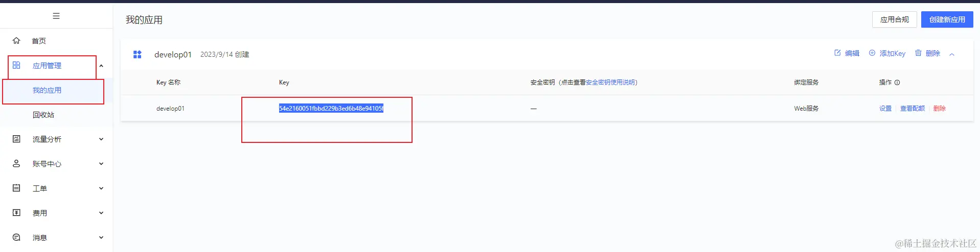Collapse the 应用管理 menu arrow
Viewport: 980px width, 252px height.
(101, 66)
